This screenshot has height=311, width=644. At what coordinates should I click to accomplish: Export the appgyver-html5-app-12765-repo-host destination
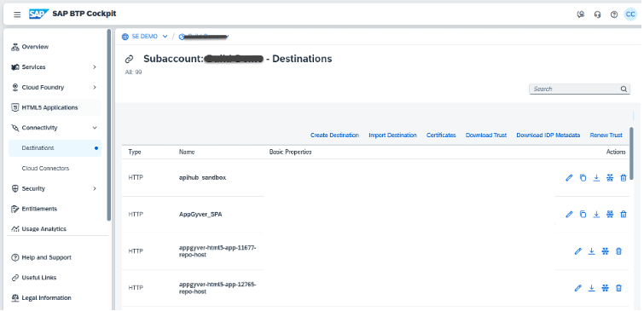click(591, 288)
